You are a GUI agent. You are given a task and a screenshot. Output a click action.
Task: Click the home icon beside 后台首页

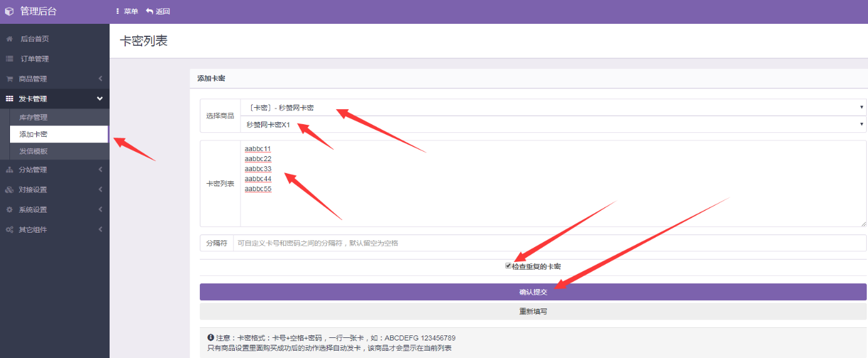(9, 39)
